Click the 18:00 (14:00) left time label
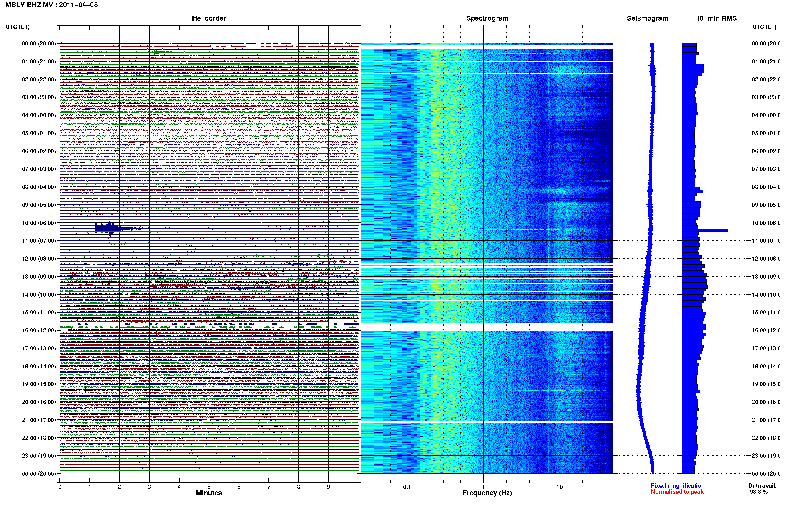This screenshot has width=812, height=508. point(39,366)
